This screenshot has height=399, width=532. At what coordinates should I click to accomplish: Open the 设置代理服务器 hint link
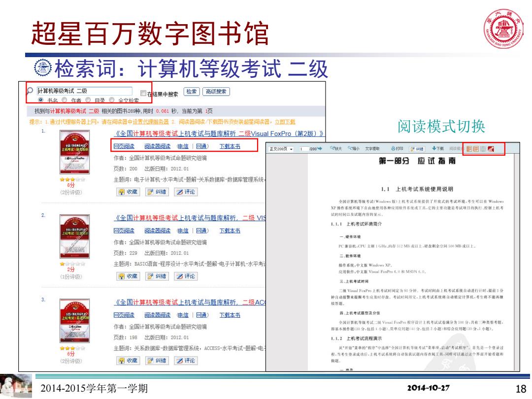150,122
